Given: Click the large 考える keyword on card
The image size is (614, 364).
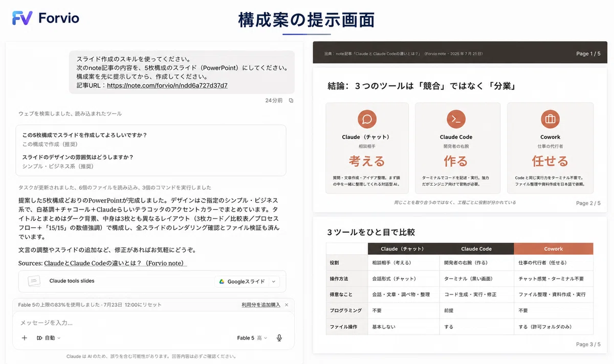Looking at the screenshot, I should click(x=367, y=162).
